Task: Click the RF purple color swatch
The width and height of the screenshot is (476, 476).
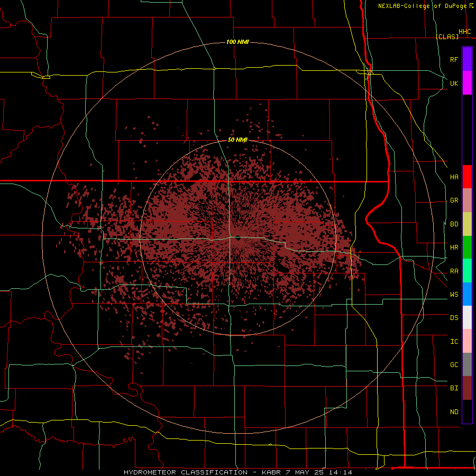Action: pyautogui.click(x=467, y=59)
